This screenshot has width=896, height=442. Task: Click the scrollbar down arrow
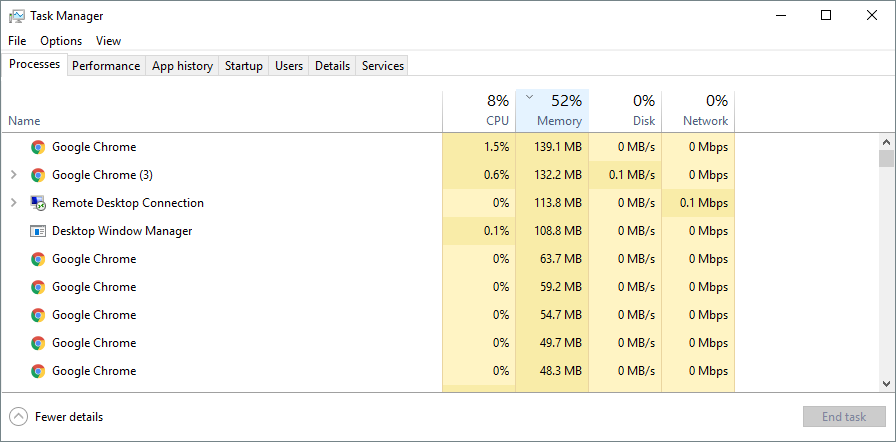tap(886, 384)
